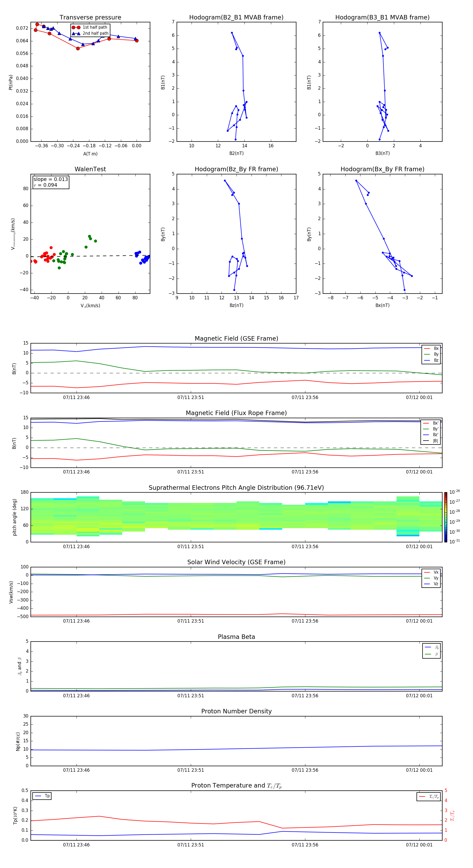This screenshot has width=473, height=868.
Task: Click the 'Tp' legend entry
Action: (42, 796)
